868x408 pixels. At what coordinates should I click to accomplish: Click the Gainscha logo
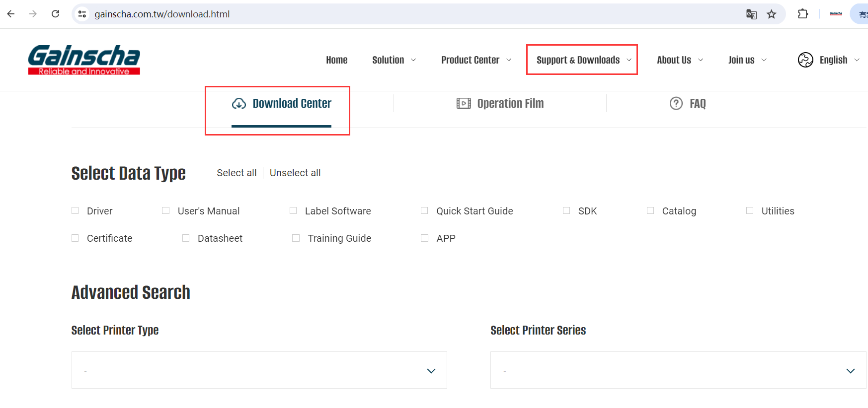[84, 60]
